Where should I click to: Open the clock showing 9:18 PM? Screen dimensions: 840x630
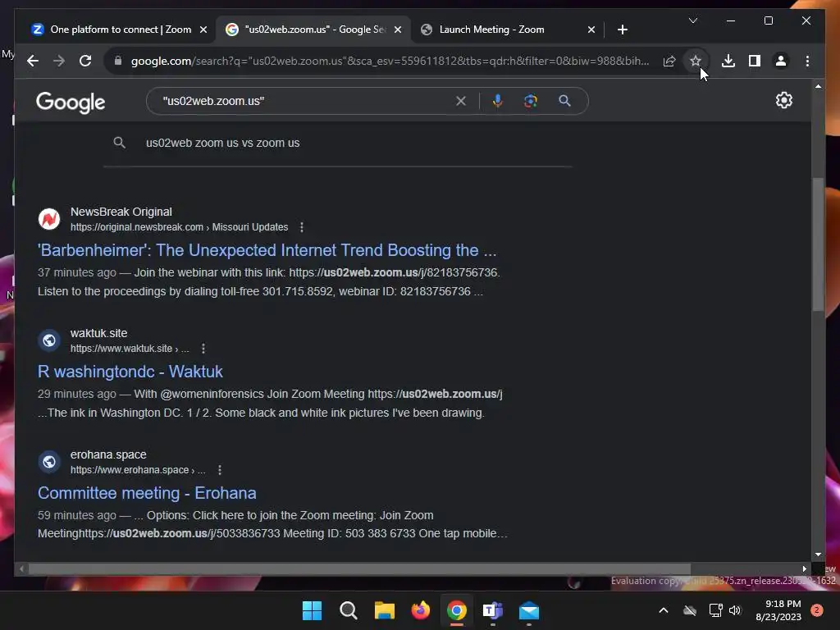click(778, 610)
